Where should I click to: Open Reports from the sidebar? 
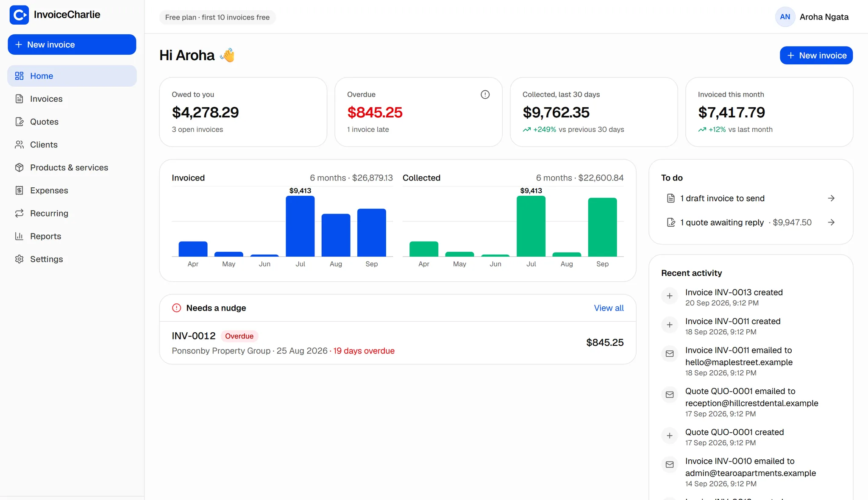[x=72, y=236]
